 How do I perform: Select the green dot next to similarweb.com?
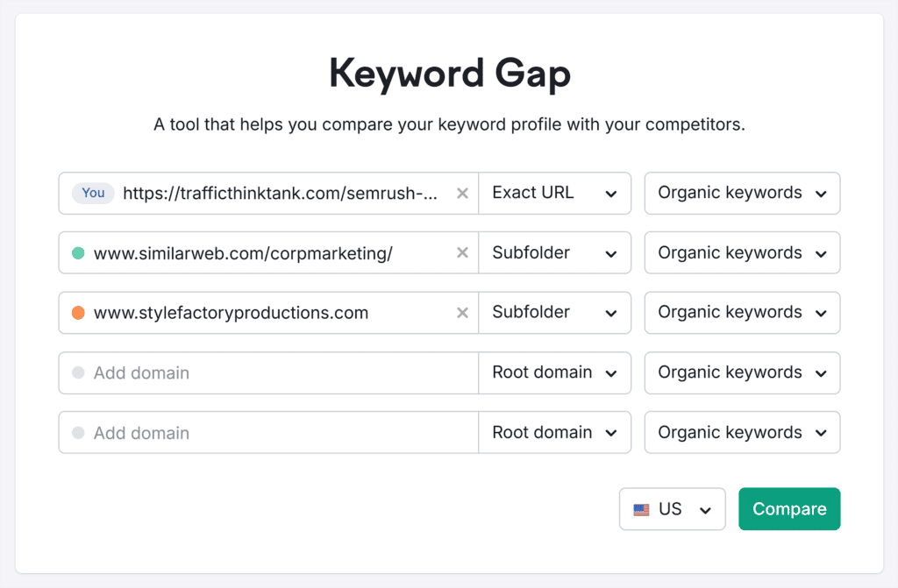coord(80,252)
